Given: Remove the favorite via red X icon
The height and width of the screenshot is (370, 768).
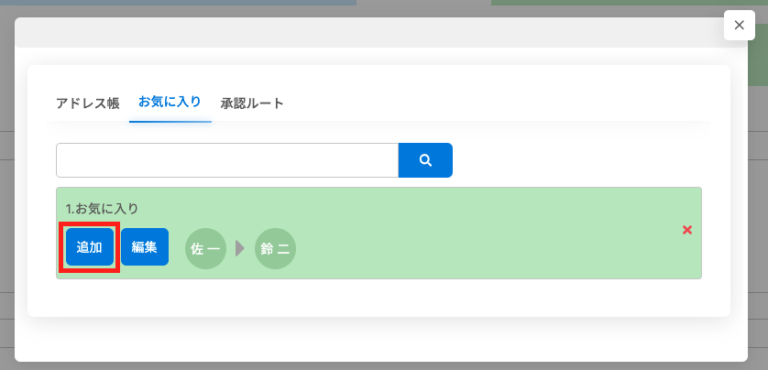Looking at the screenshot, I should [x=687, y=230].
